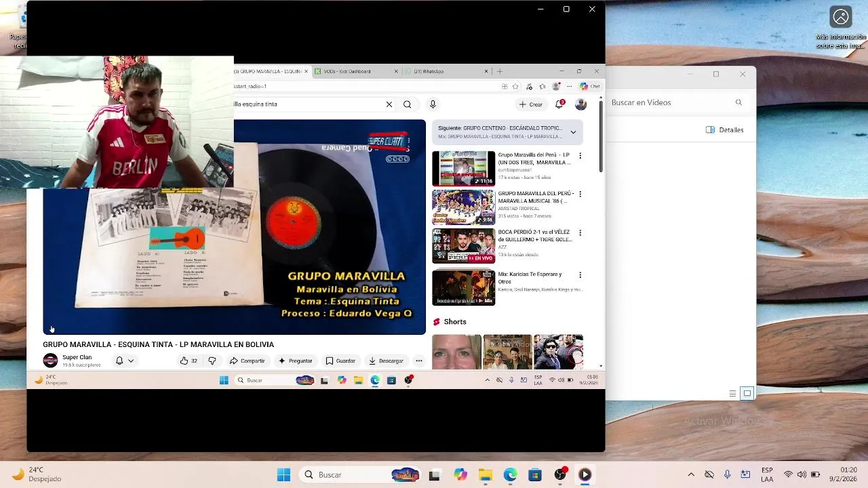Viewport: 868px width, 488px height.
Task: Open options menu for Boca perdió video
Action: coord(580,232)
